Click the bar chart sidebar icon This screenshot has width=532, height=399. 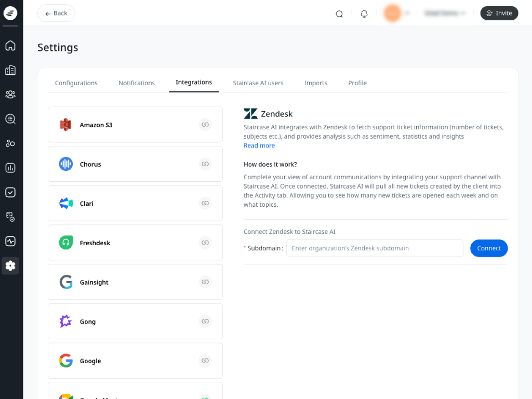[10, 168]
